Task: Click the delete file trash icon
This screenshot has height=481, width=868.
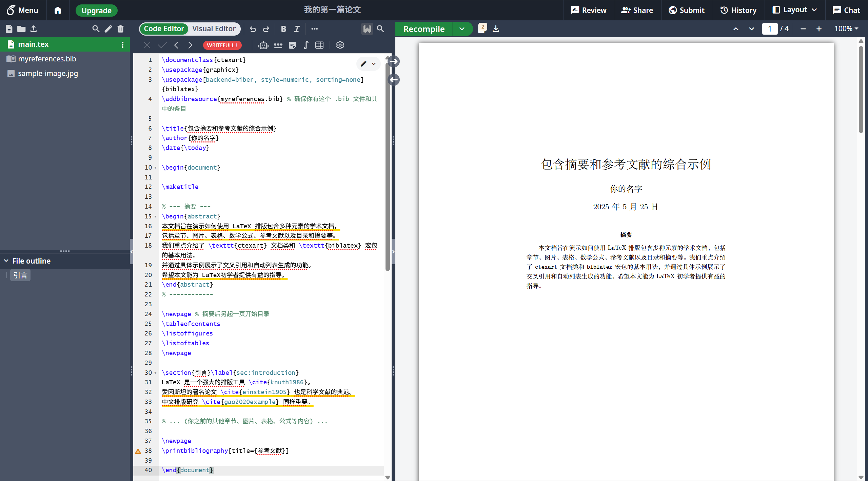Action: (120, 29)
